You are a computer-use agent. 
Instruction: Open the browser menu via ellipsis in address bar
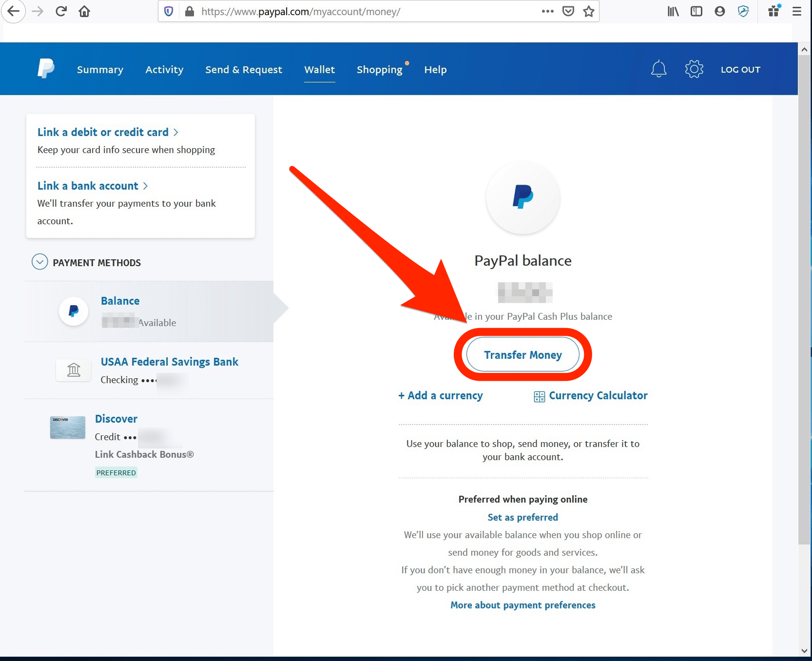tap(547, 11)
